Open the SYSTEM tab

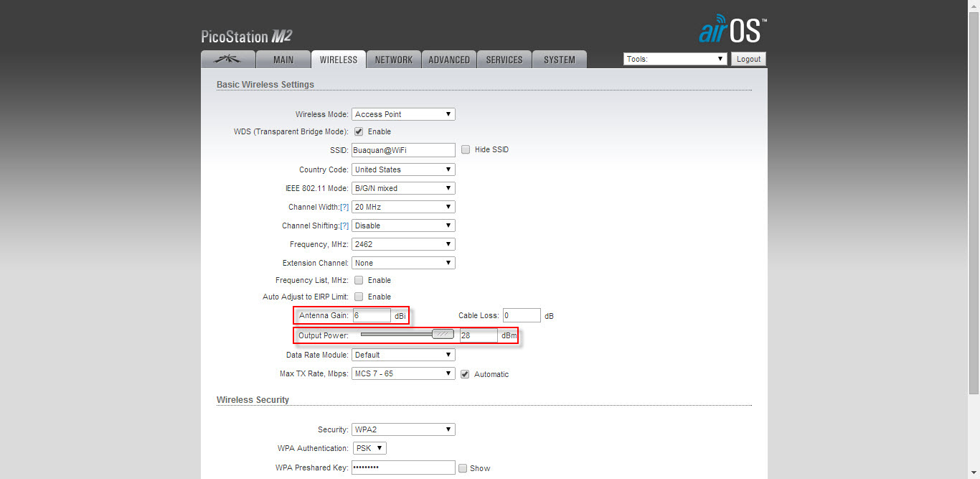[x=559, y=60]
